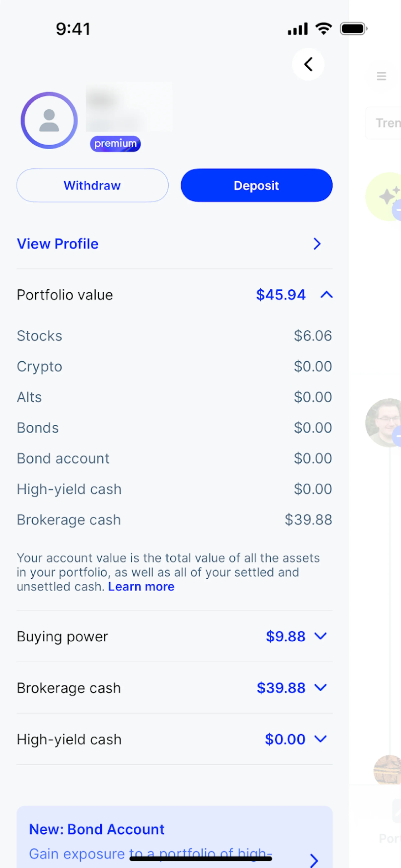This screenshot has height=868, width=401.
Task: Tap the View Profile arrow
Action: click(317, 244)
